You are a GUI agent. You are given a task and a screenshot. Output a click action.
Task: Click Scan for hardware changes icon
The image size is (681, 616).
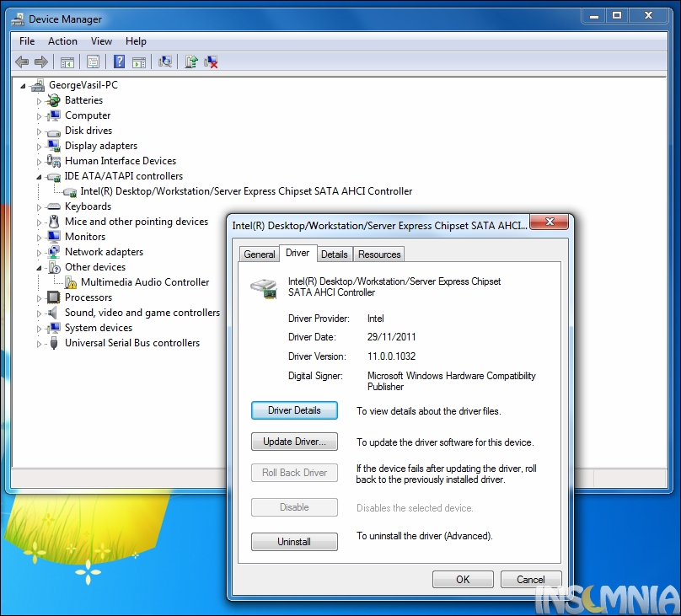[165, 62]
